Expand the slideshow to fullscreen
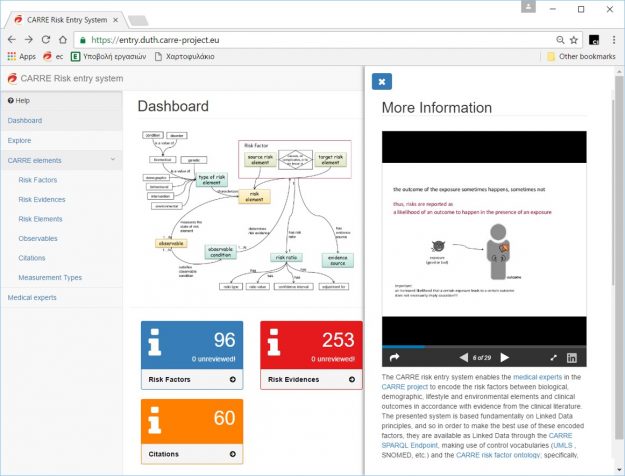Screen dimensions: 625x476 pos(553,358)
